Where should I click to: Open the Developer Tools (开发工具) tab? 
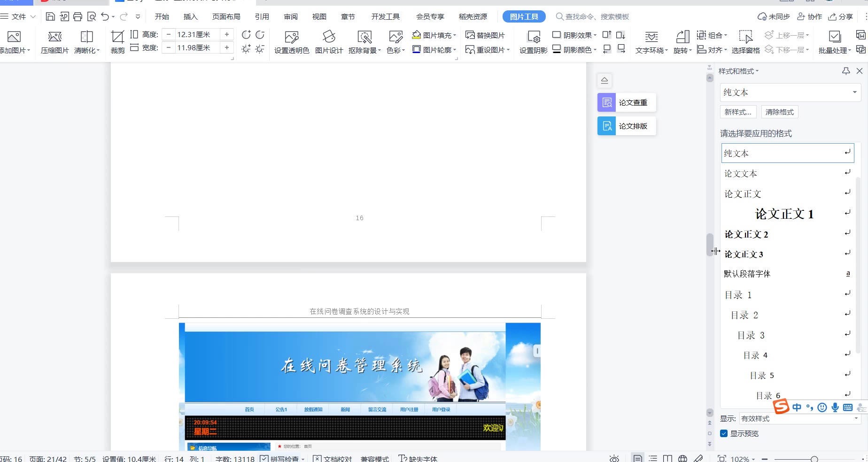click(x=386, y=16)
